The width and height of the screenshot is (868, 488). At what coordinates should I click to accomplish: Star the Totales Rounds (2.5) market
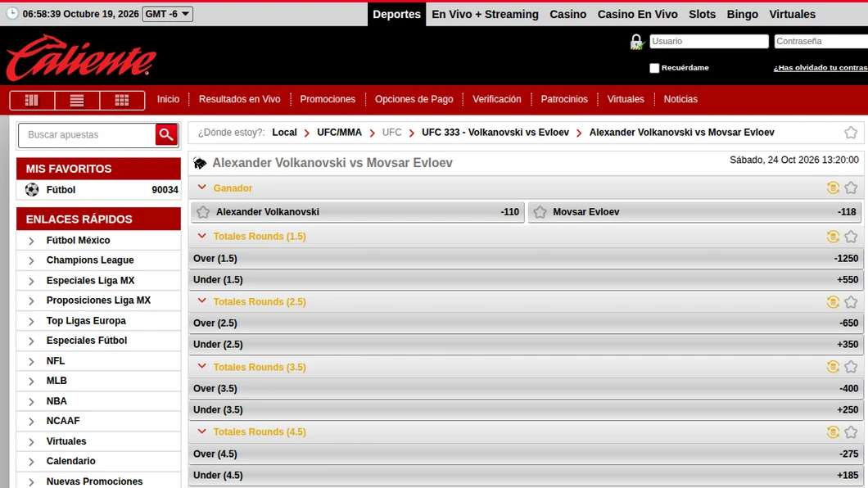click(851, 301)
